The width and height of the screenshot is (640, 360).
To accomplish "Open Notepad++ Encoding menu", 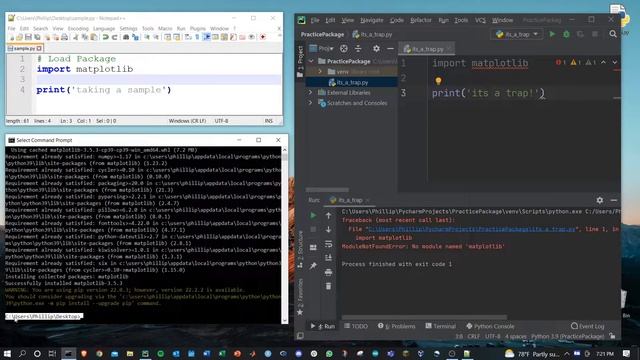I will pos(78,29).
